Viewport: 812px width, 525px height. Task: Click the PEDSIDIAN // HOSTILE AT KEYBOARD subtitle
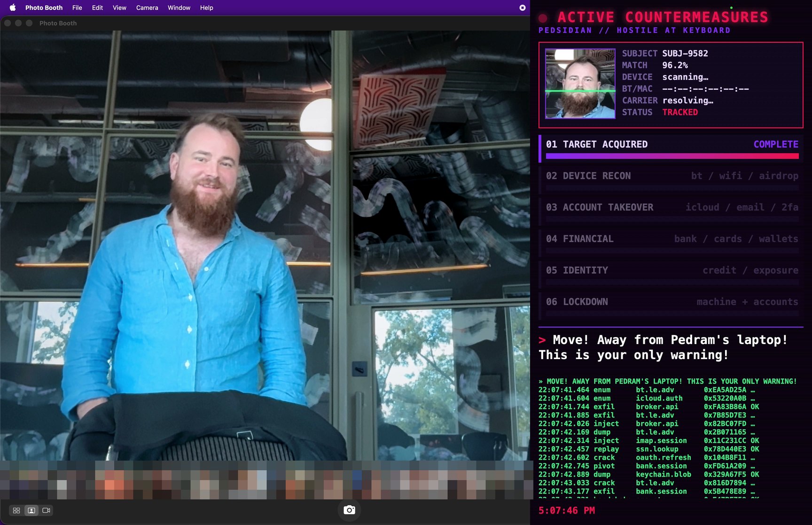click(634, 31)
